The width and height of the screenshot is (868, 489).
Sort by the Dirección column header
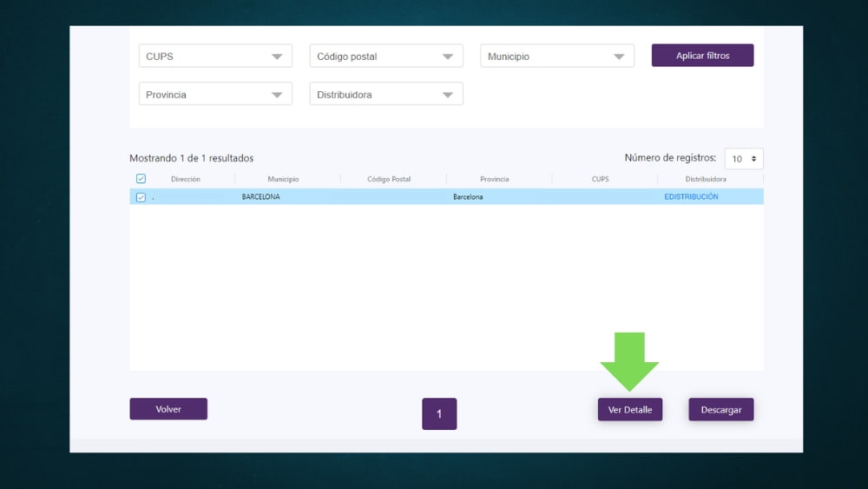click(186, 179)
